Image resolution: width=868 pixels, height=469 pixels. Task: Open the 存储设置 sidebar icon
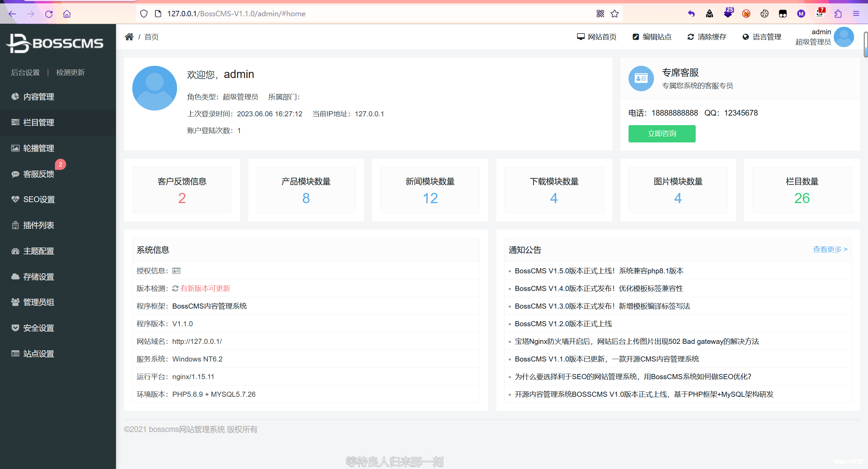point(15,277)
